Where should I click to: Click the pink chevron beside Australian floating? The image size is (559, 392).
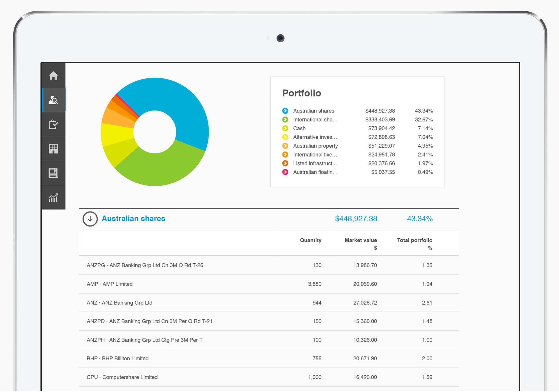coord(285,172)
